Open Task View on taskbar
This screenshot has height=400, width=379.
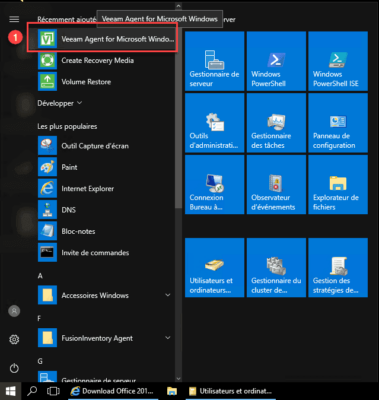53,391
